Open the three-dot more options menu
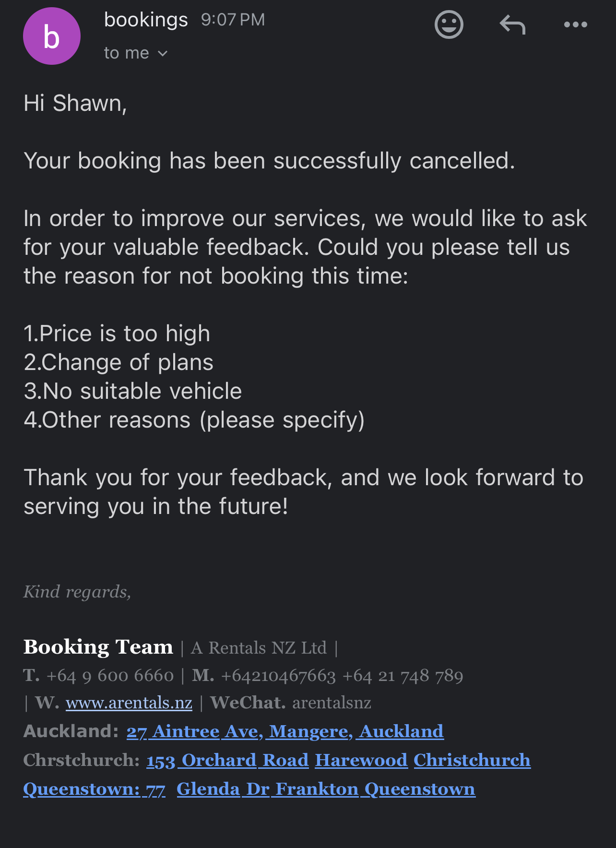The image size is (616, 848). point(576,24)
